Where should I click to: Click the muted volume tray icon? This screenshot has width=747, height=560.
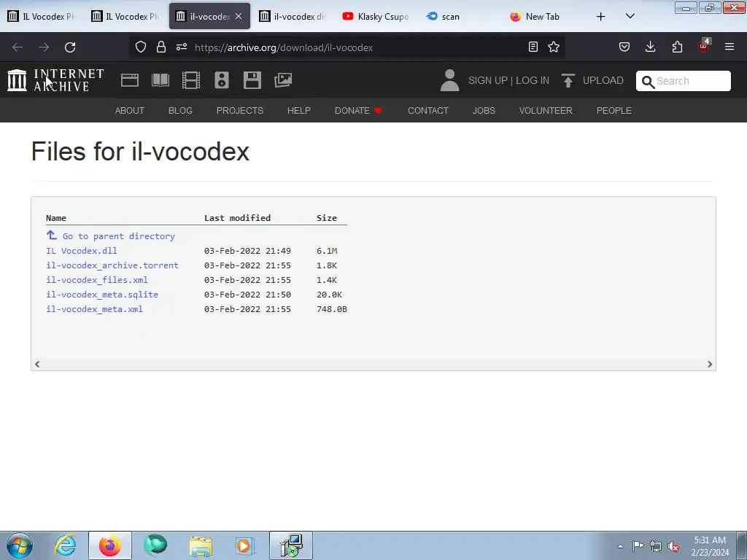point(673,547)
